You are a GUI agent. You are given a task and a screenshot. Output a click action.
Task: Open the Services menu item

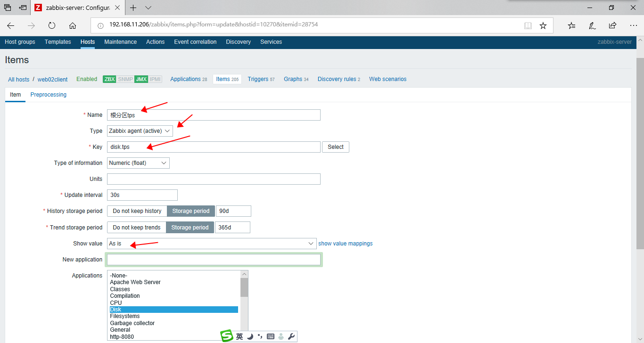[x=271, y=42]
